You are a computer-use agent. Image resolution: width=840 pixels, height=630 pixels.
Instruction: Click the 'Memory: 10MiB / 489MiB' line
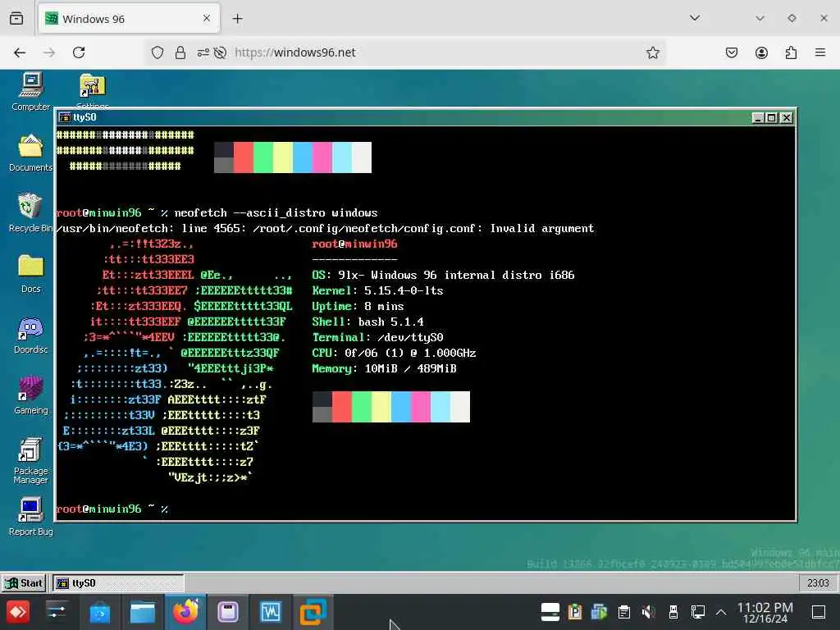click(384, 368)
